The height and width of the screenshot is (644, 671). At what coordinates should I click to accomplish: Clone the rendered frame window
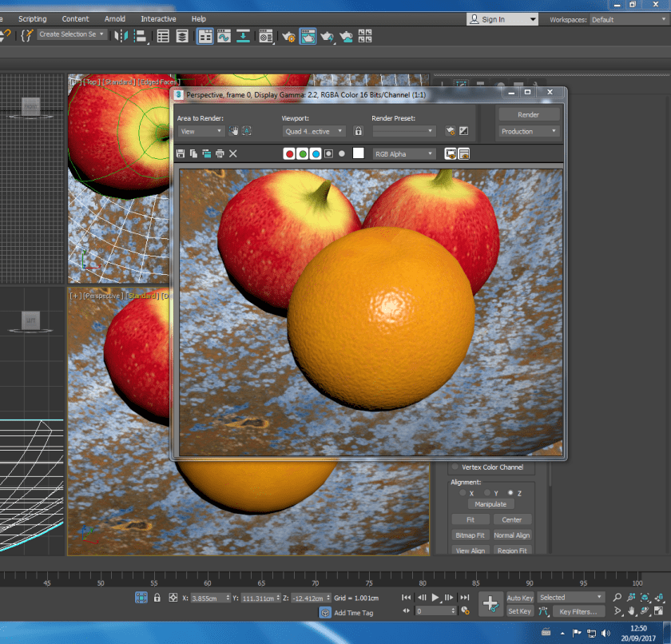coord(206,153)
